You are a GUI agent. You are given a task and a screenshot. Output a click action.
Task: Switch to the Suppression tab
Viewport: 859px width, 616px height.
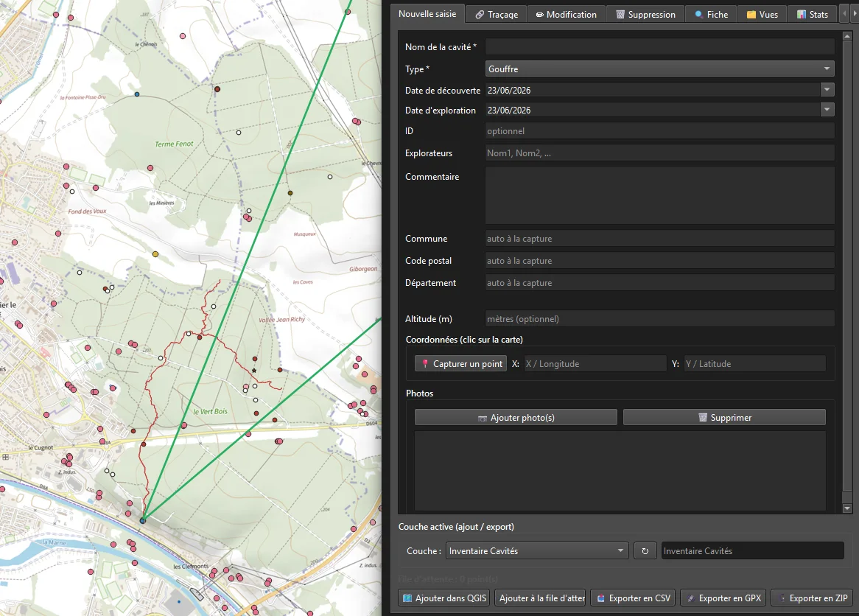(x=646, y=14)
